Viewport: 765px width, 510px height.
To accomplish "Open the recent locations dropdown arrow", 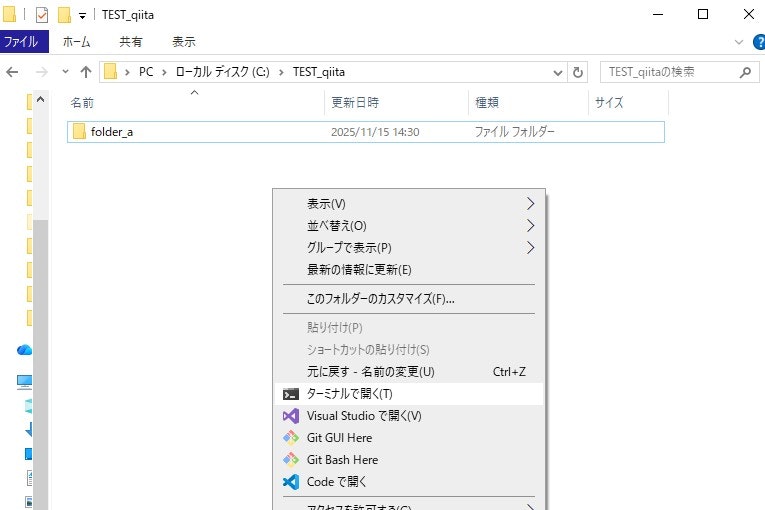I will tap(65, 72).
